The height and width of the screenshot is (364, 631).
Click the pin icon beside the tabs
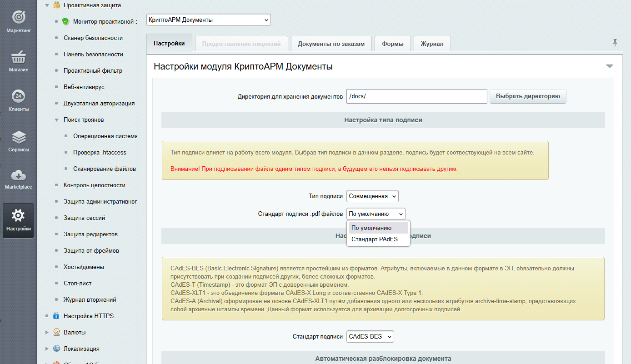coord(615,42)
